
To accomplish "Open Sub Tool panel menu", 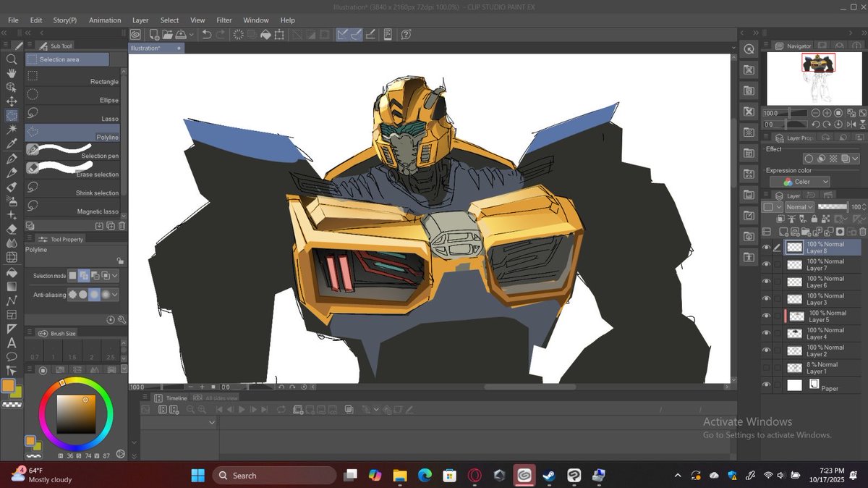I will [x=29, y=46].
